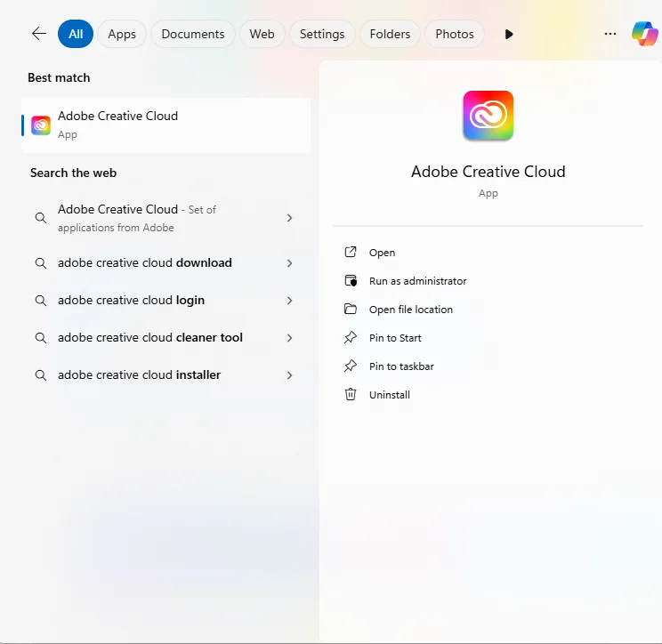Switch to the Apps filter tab
662x644 pixels.
coord(122,34)
